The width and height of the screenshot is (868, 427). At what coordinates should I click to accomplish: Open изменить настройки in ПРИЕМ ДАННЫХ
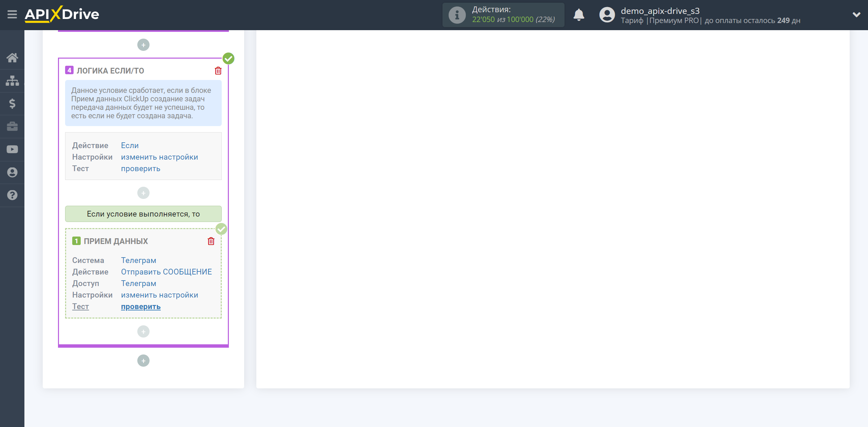[159, 295]
